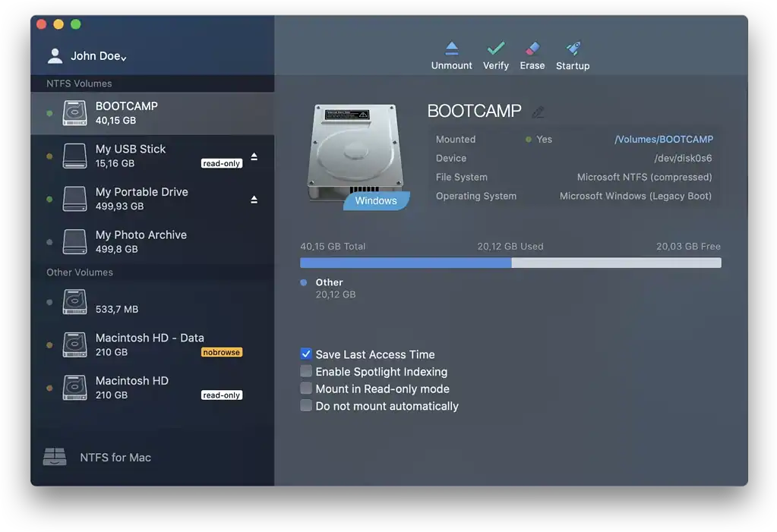The width and height of the screenshot is (777, 532).
Task: Enable Spotlight Indexing checkbox
Action: point(306,372)
